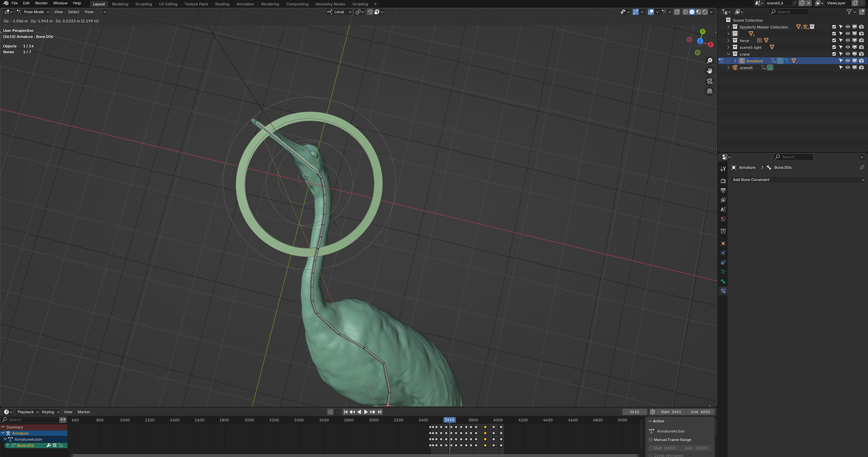Image resolution: width=868 pixels, height=457 pixels.
Task: Click the zoom view magnifier icon
Action: [709, 61]
